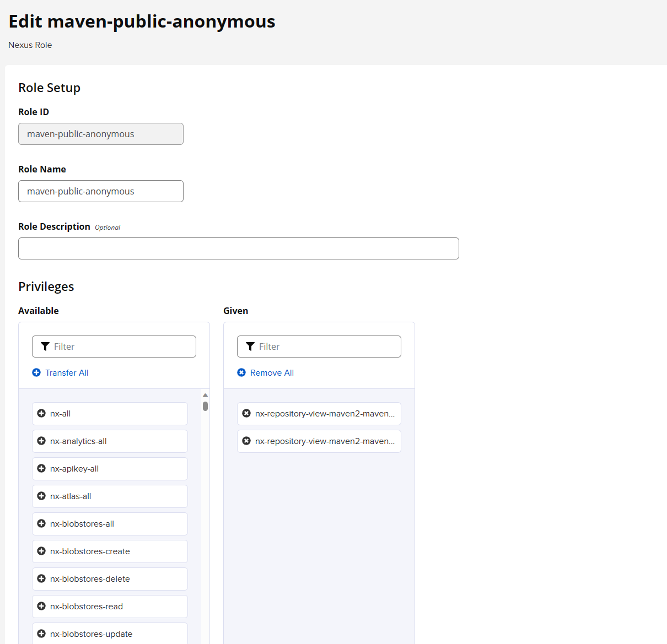The height and width of the screenshot is (644, 667).
Task: Click the remove icon on first Given privilege
Action: 246,413
